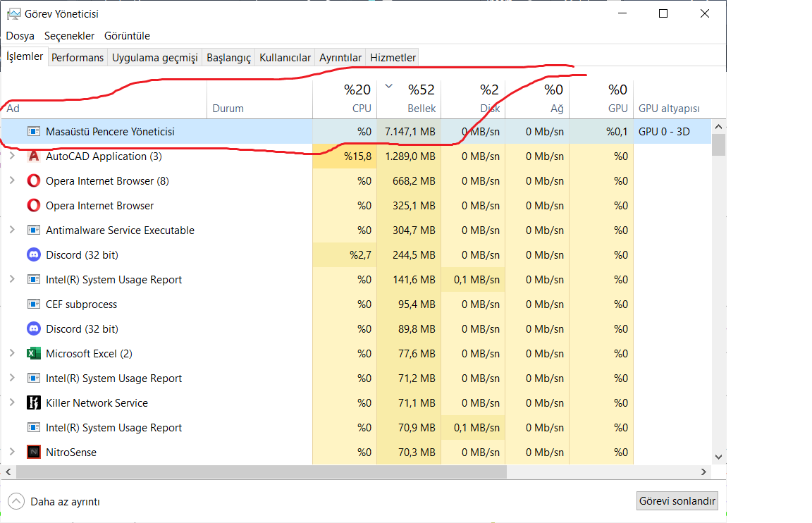Screen dimensions: 812x523
Task: Click the icon of Opera Internet Browser 325,1 MB
Action: click(34, 206)
